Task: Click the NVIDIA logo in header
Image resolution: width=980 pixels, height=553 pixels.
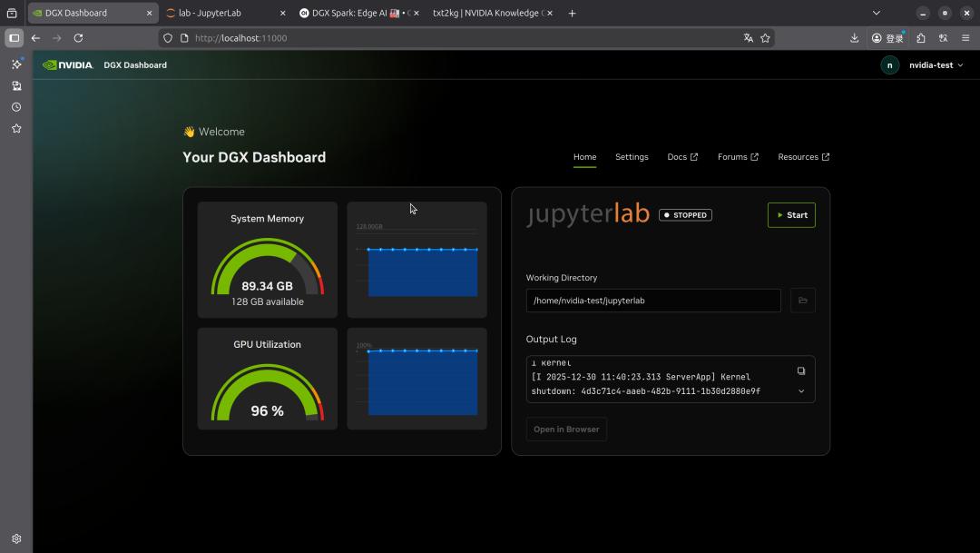Action: [68, 65]
